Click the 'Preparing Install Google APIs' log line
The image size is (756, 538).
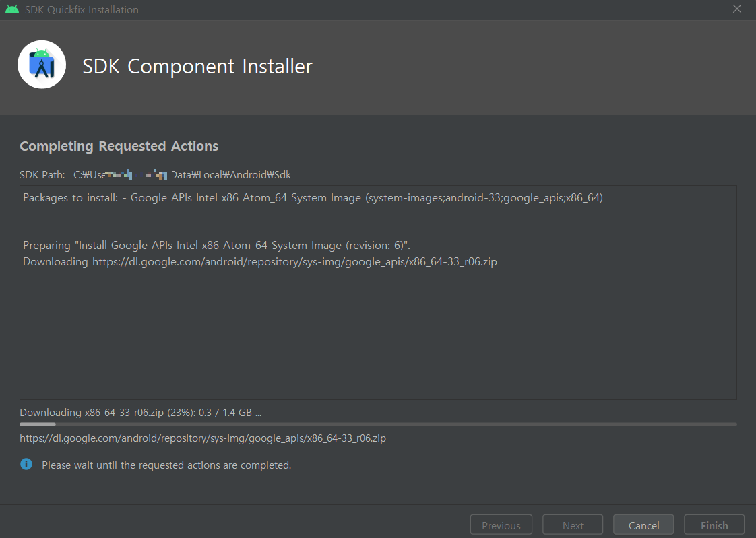(216, 245)
